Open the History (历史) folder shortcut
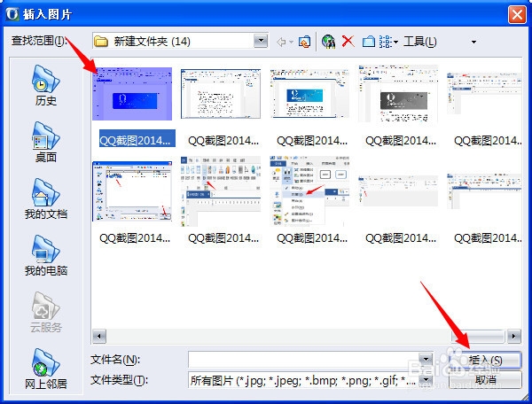The width and height of the screenshot is (532, 404). tap(45, 85)
